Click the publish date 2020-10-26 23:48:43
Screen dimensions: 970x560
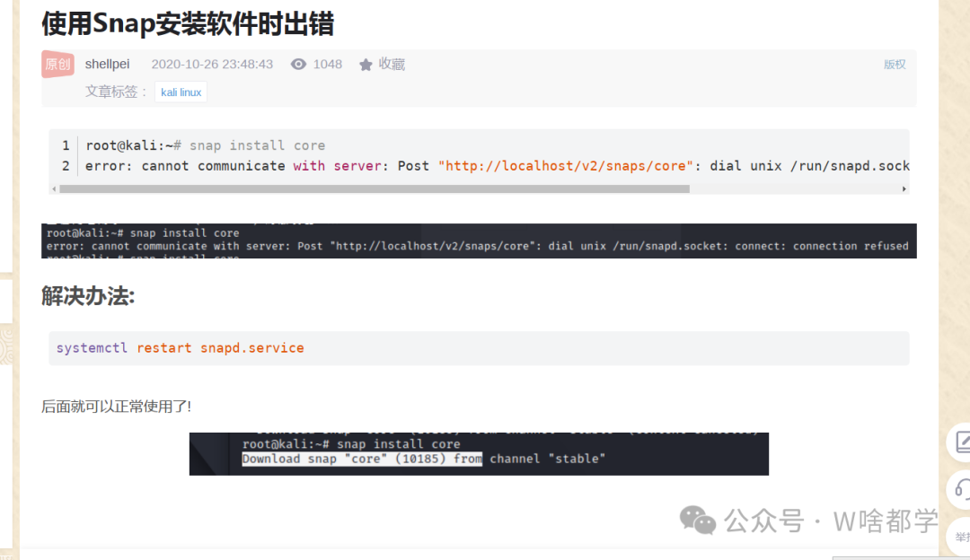pos(212,65)
